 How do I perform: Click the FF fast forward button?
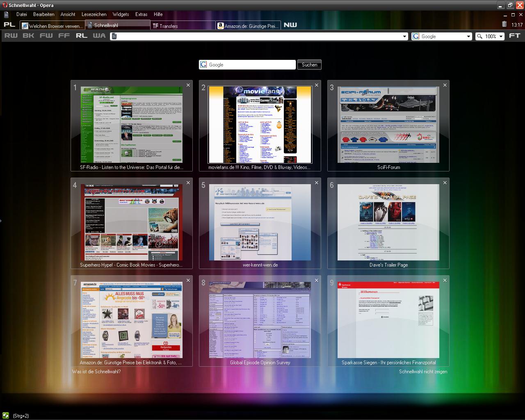(x=64, y=36)
